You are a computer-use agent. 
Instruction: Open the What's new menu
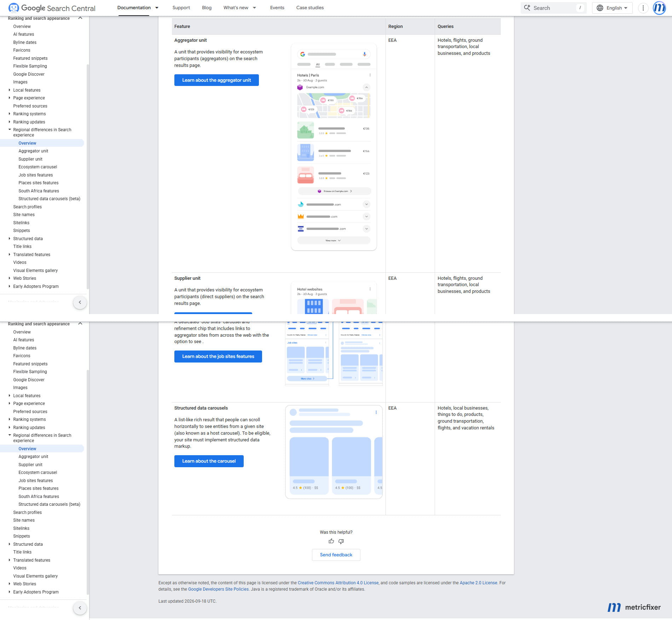(236, 8)
